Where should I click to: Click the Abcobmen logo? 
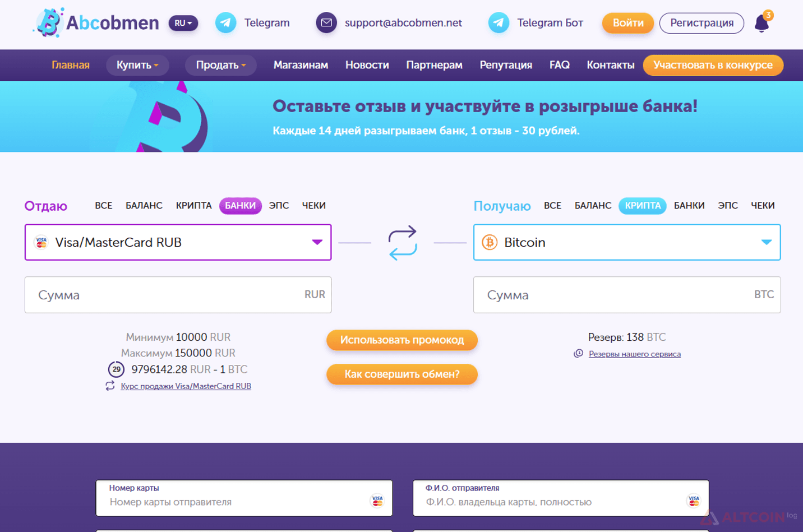pyautogui.click(x=96, y=23)
